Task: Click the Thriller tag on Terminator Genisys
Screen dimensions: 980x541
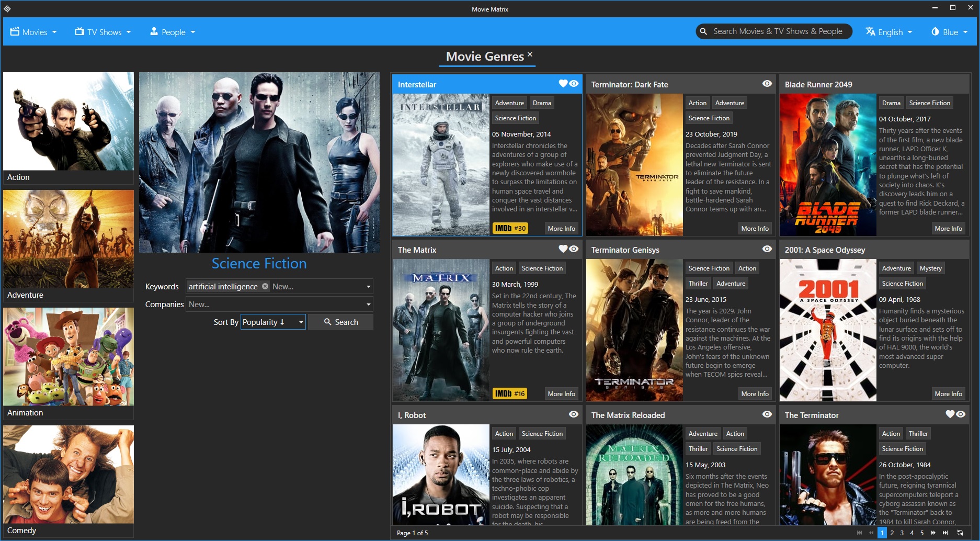Action: tap(698, 284)
